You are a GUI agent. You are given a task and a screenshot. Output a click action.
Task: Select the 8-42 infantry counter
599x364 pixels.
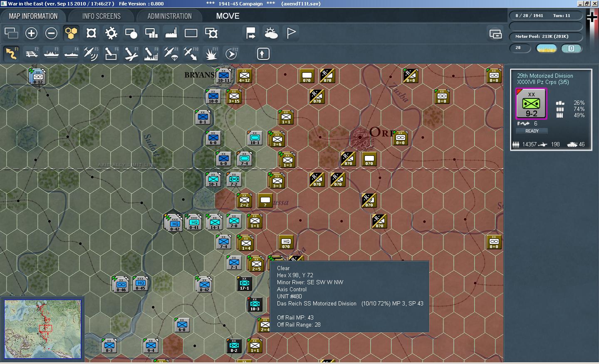[204, 284]
